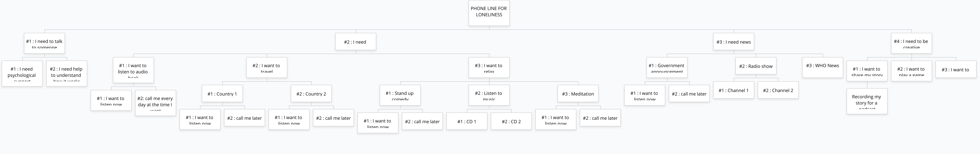Screen dimensions: 980x154
Task: Select the "#3 : WHO News" node
Action: 822,67
